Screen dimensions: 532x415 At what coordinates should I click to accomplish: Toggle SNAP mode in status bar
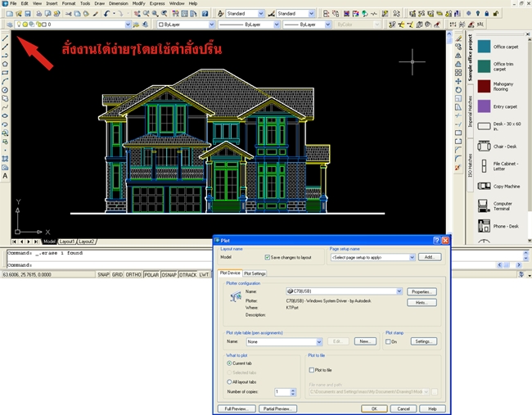click(x=103, y=274)
